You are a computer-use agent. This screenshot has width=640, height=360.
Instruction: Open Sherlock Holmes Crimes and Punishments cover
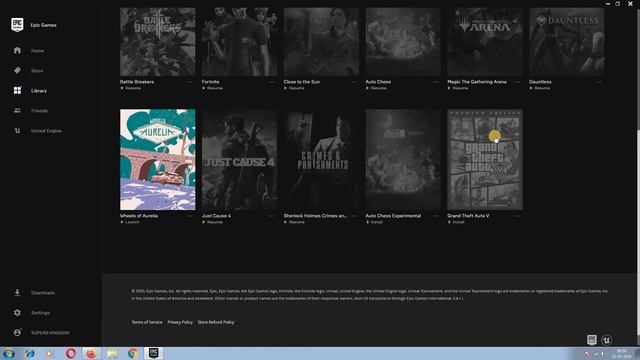point(321,160)
